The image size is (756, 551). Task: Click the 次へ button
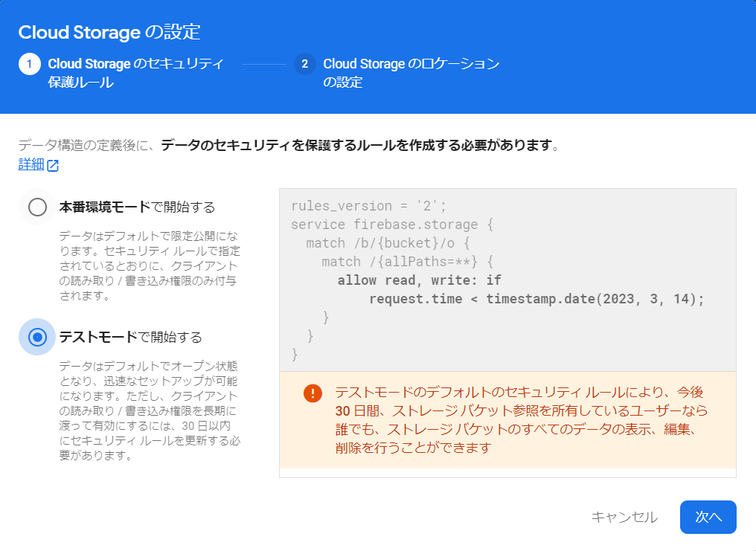click(708, 517)
